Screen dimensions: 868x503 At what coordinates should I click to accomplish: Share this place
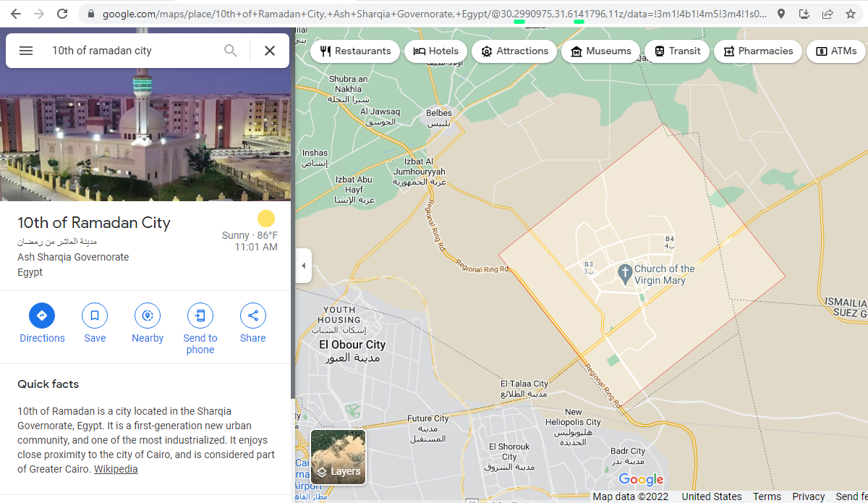253,316
